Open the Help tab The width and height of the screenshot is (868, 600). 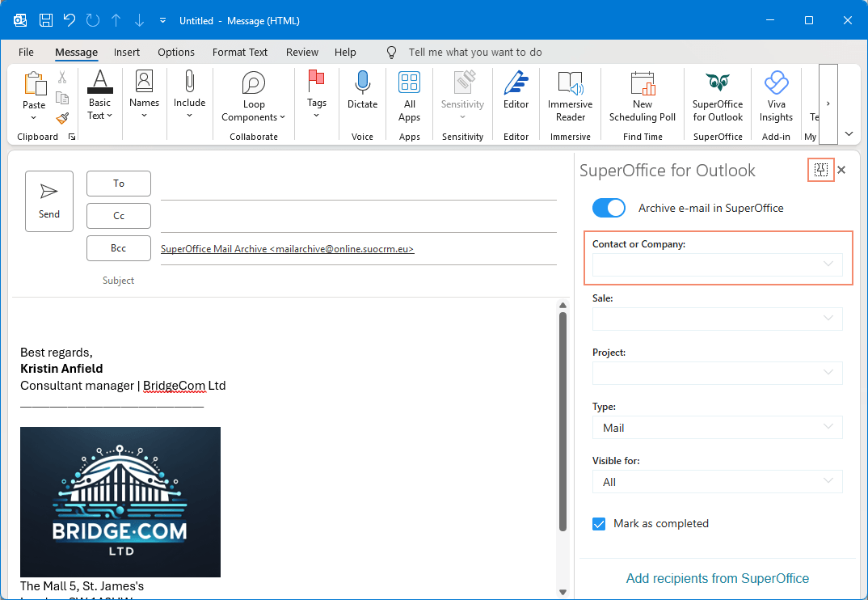[345, 52]
